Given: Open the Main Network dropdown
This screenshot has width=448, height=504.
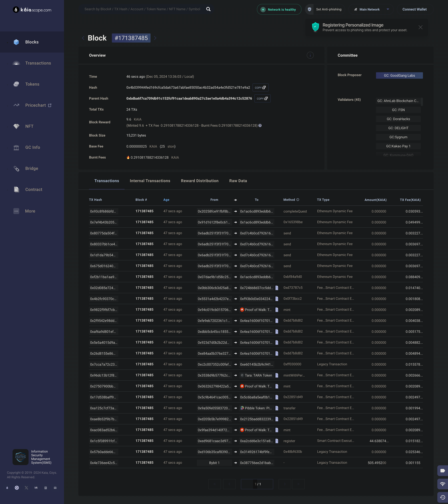Looking at the screenshot, I should [371, 9].
